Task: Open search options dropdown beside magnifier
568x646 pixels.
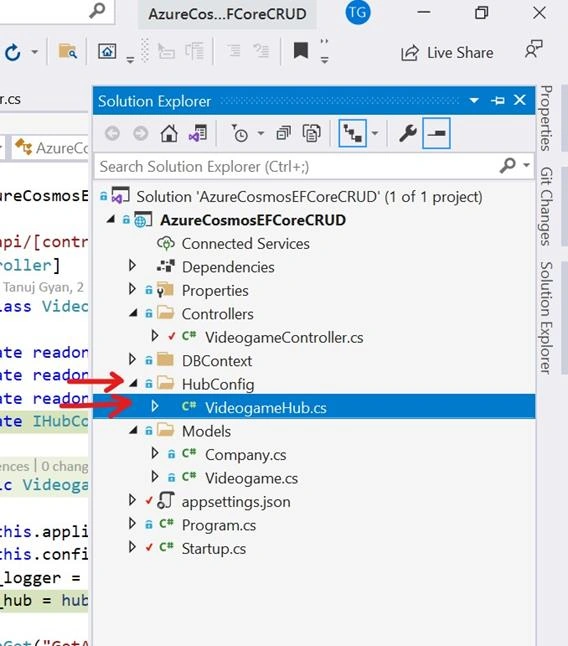Action: [x=526, y=166]
